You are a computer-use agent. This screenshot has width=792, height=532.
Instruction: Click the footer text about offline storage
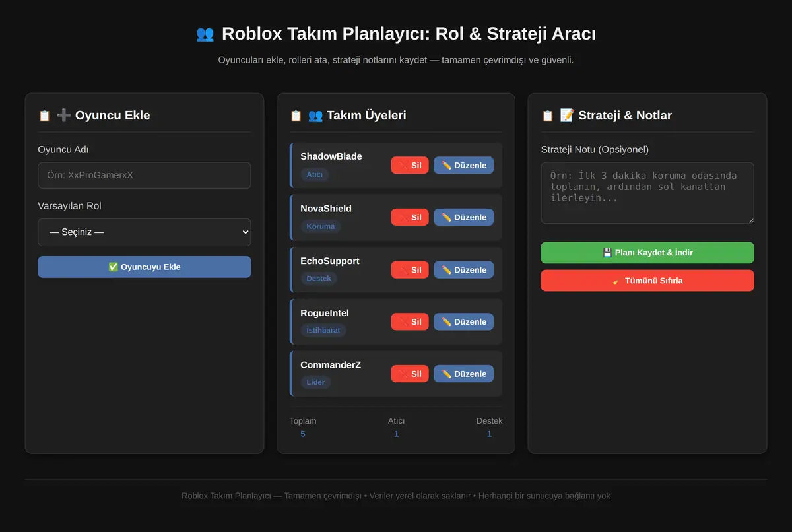tap(396, 496)
